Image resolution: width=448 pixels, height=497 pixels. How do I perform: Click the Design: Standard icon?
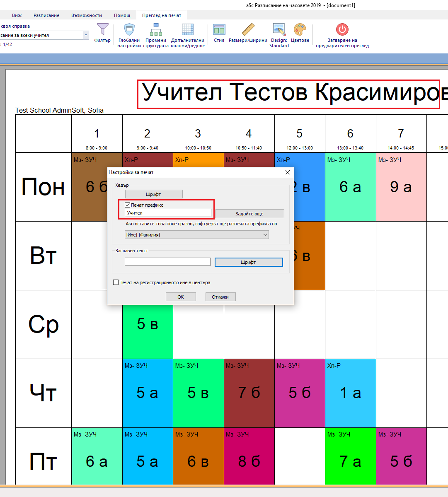click(x=279, y=30)
